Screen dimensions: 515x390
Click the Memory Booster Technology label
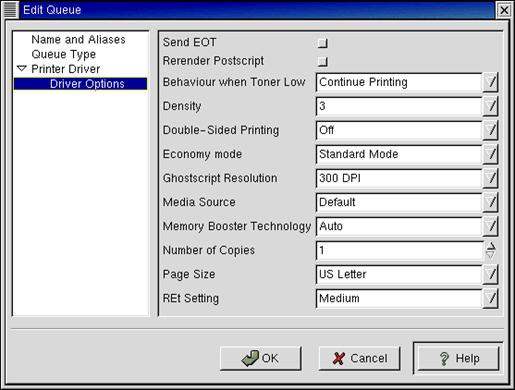coord(237,226)
